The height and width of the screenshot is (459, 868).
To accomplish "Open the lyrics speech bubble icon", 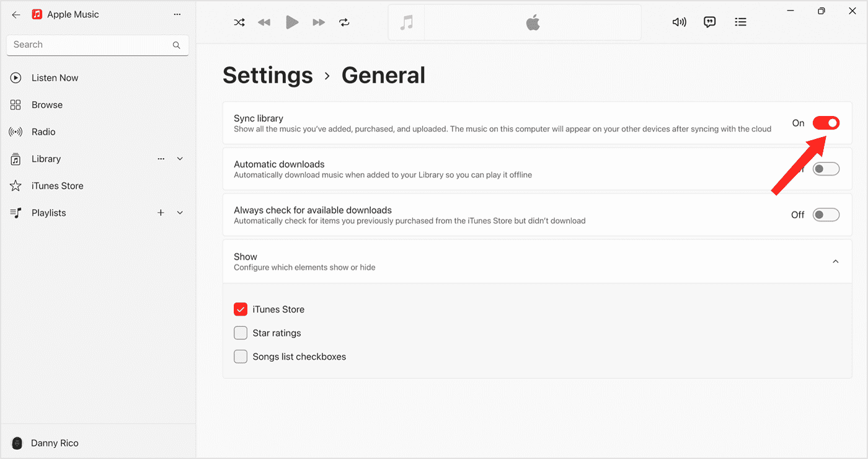I will tap(710, 22).
